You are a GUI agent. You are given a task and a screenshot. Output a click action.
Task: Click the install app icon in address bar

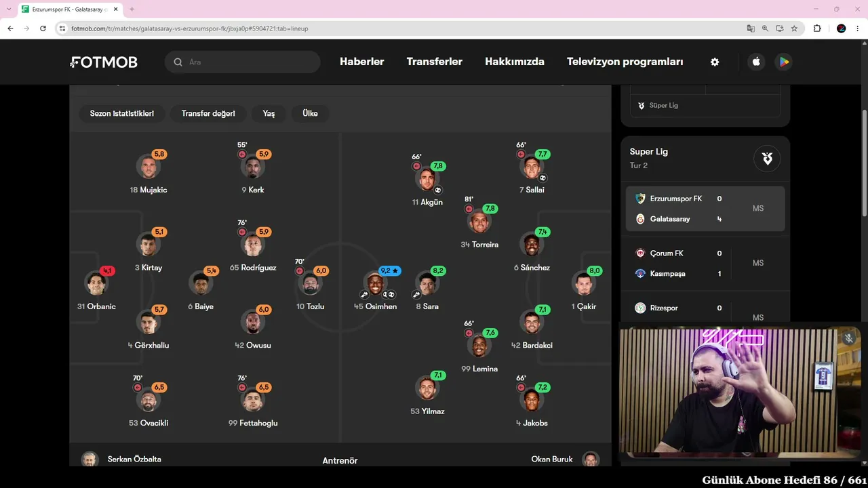coord(780,28)
